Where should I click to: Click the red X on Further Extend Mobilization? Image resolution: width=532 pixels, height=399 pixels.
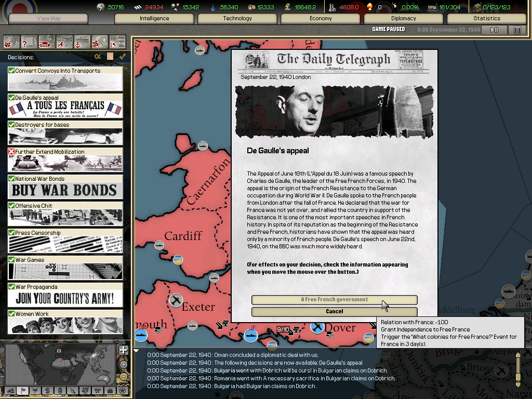[11, 152]
